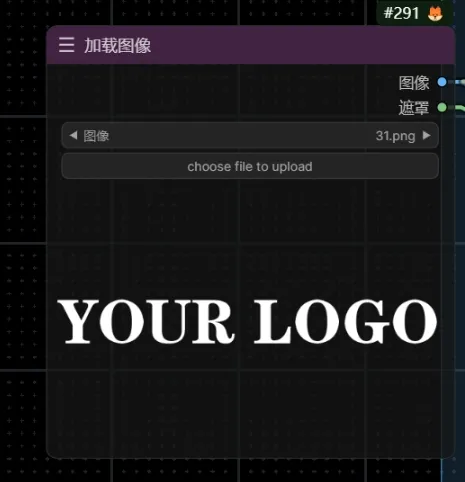Click the 遮罩 output label text
This screenshot has width=465, height=482.
414,108
